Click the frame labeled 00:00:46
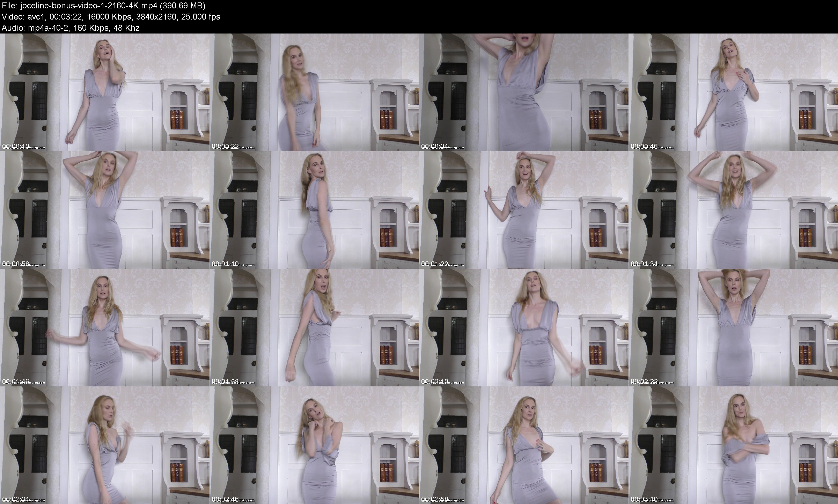This screenshot has width=838, height=504. pyautogui.click(x=733, y=92)
